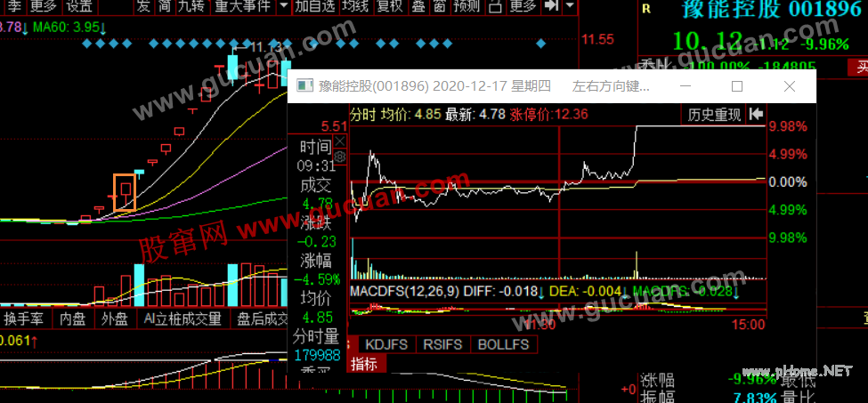Select the 换手率 tab
The width and height of the screenshot is (868, 403).
pos(26,318)
